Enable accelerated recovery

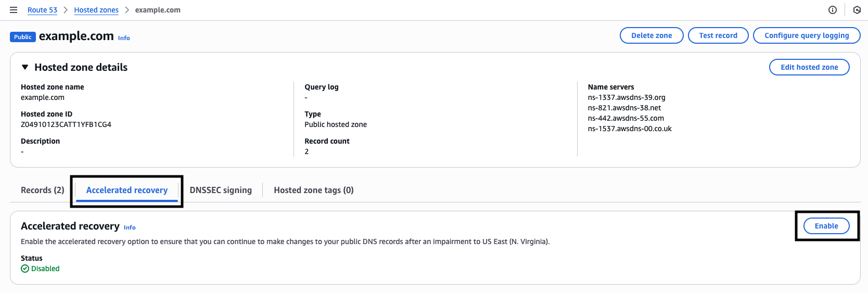826,226
